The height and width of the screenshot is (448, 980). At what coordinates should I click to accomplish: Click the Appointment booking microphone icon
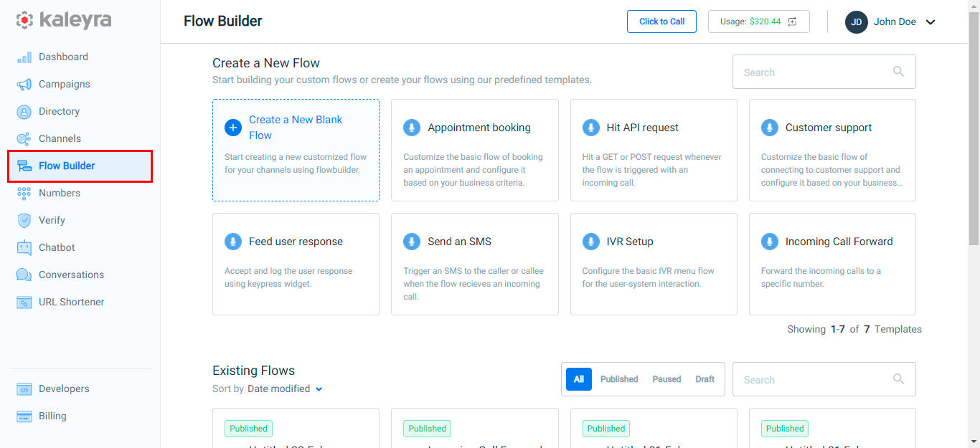pyautogui.click(x=412, y=128)
